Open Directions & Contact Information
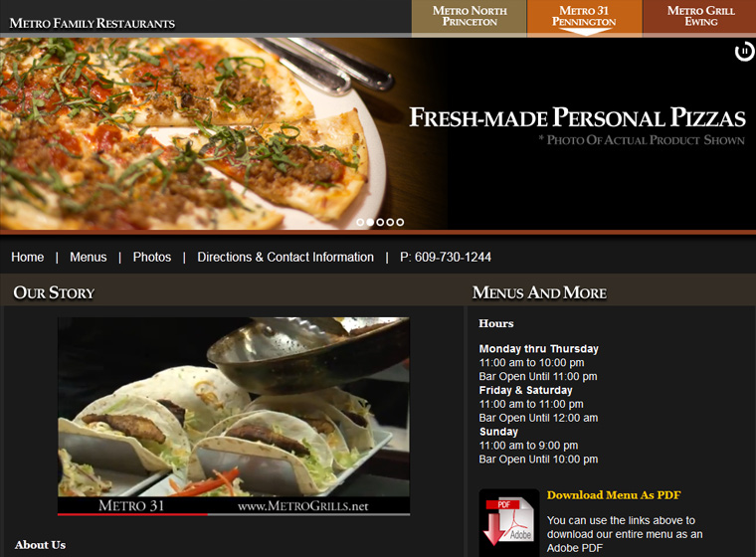The image size is (756, 557). [285, 257]
